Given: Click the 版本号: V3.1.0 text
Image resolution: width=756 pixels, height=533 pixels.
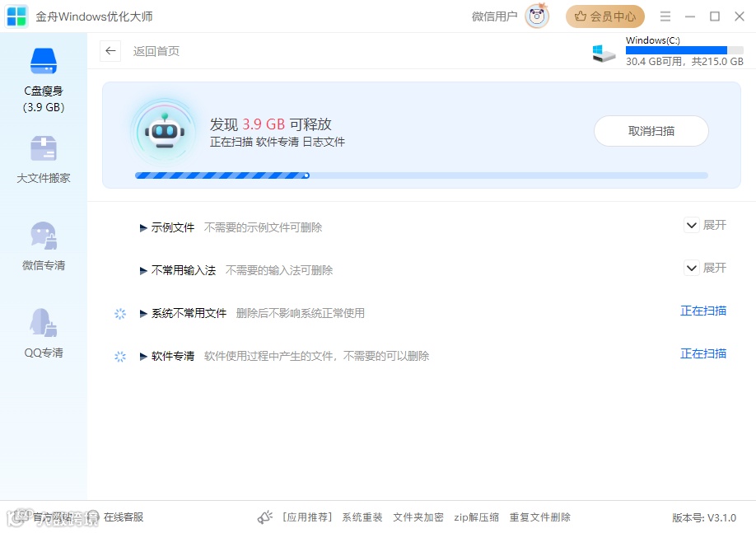Looking at the screenshot, I should click(x=704, y=517).
